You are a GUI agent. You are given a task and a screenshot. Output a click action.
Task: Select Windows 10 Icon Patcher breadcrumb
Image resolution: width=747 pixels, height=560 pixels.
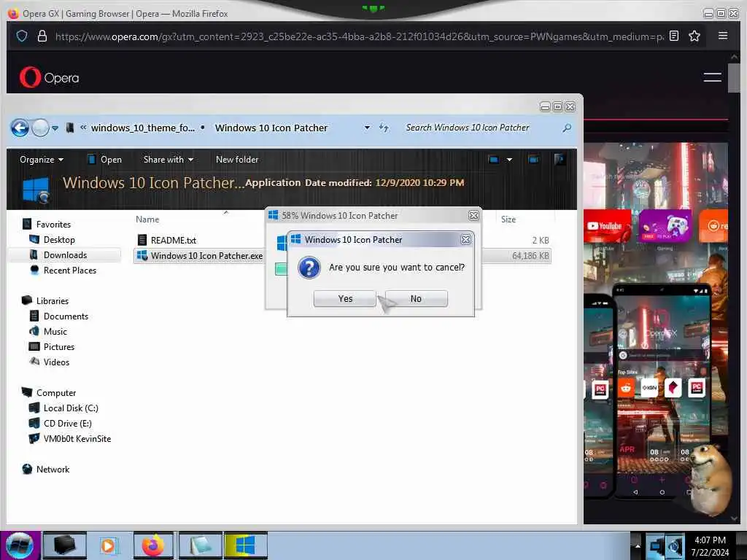pyautogui.click(x=271, y=128)
